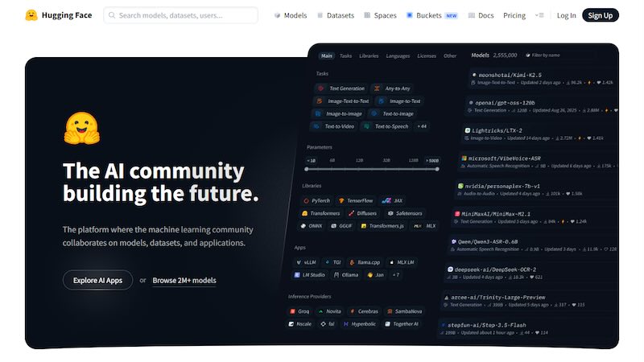Open the Docs nav link
The width and height of the screenshot is (644, 362).
pos(481,15)
